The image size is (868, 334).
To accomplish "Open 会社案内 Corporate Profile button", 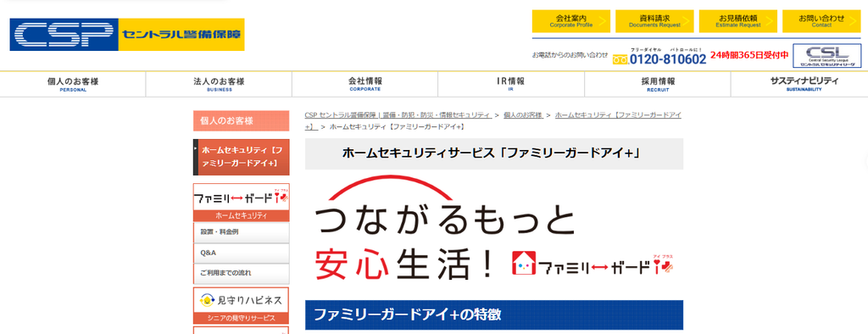I will (x=570, y=21).
